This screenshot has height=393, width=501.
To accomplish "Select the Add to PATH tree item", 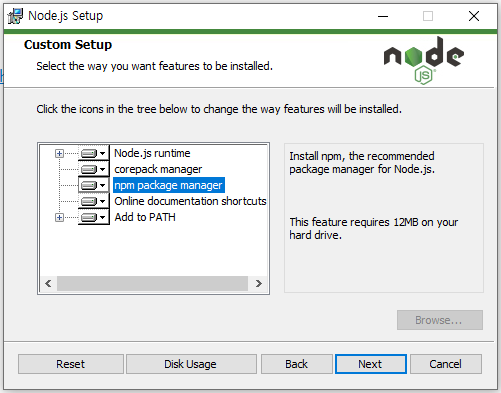I will (x=145, y=217).
